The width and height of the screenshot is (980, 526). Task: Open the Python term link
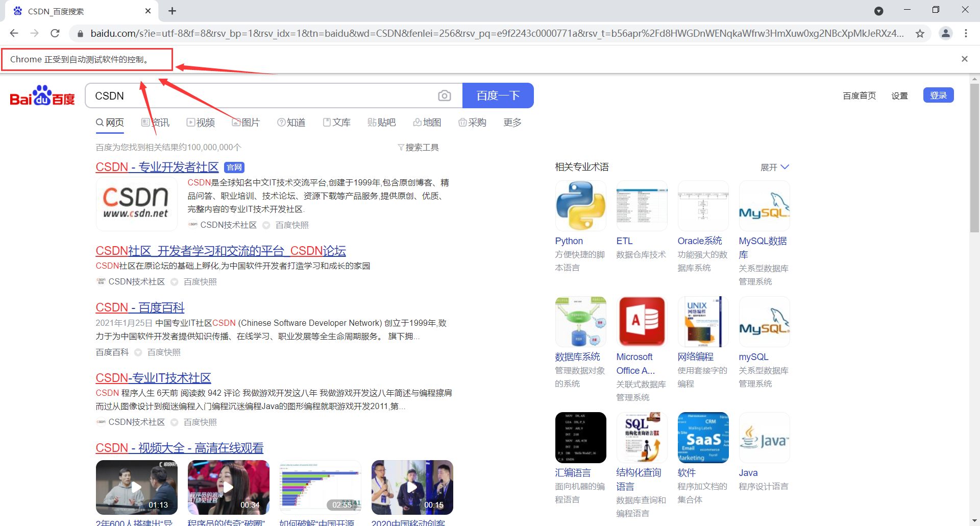tap(569, 241)
